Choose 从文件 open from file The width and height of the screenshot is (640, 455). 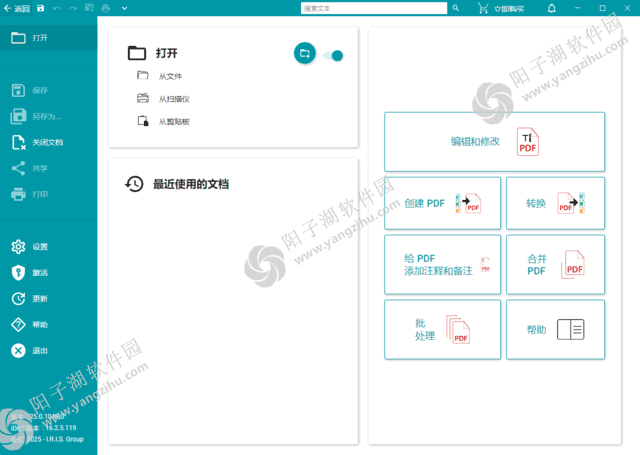pyautogui.click(x=160, y=76)
